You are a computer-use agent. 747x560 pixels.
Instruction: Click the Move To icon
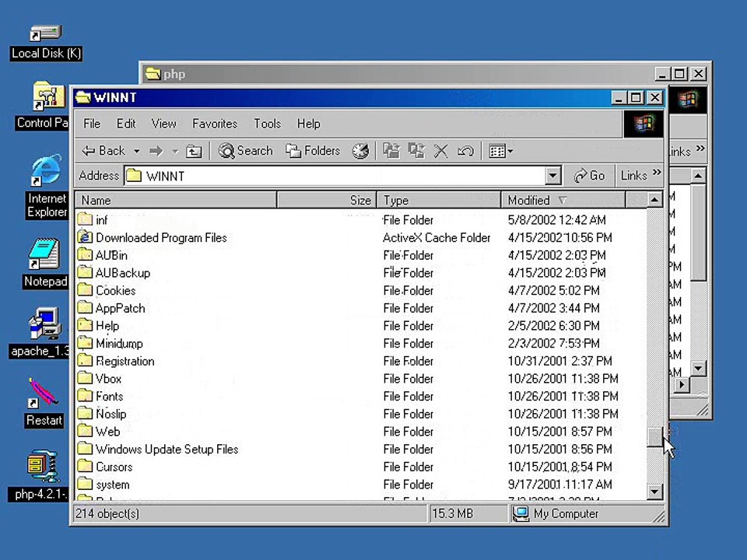point(391,152)
